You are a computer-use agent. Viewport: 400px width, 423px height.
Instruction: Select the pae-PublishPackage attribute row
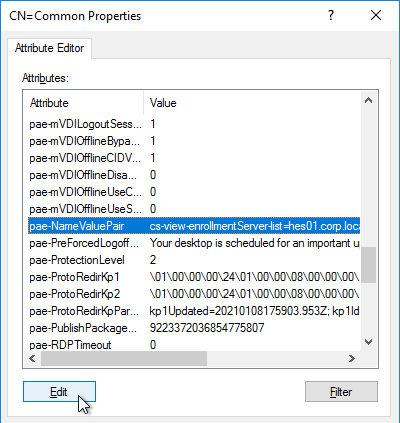pos(194,328)
